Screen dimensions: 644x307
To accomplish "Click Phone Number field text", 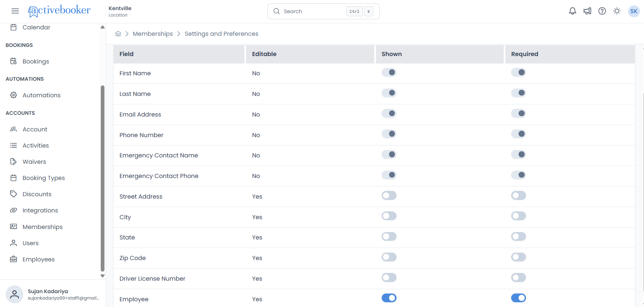I will pyautogui.click(x=141, y=135).
